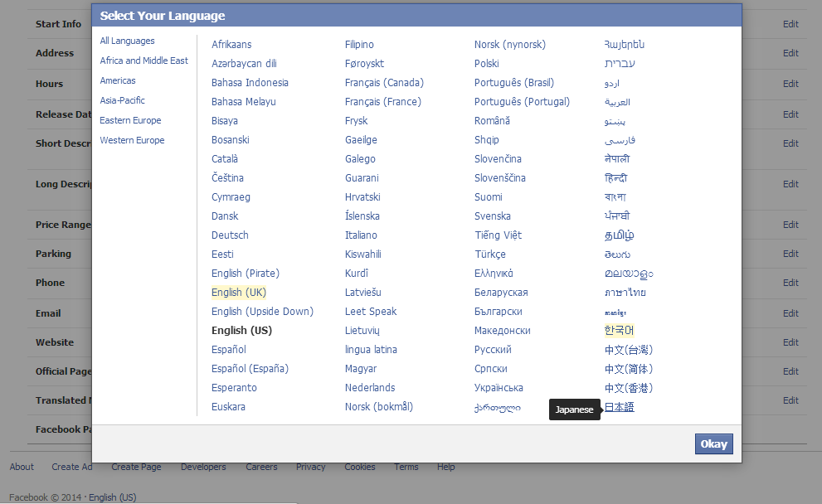Choose Magyar language
822x504 pixels.
[x=361, y=369]
